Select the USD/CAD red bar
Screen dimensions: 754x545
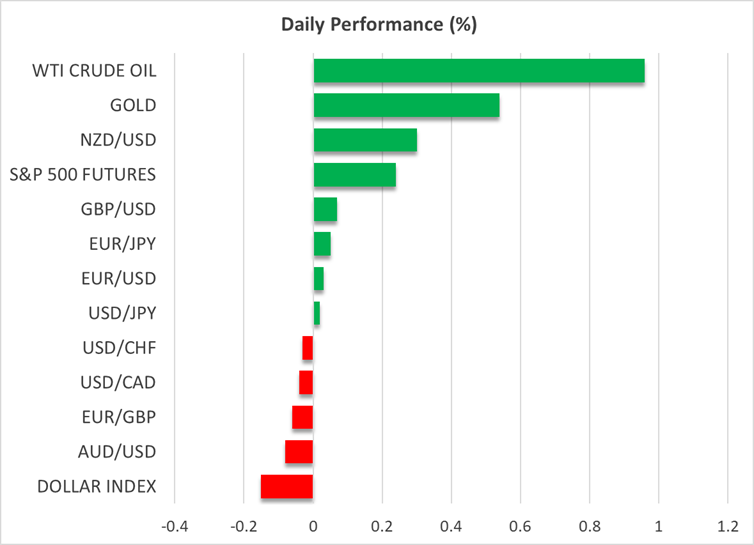306,382
